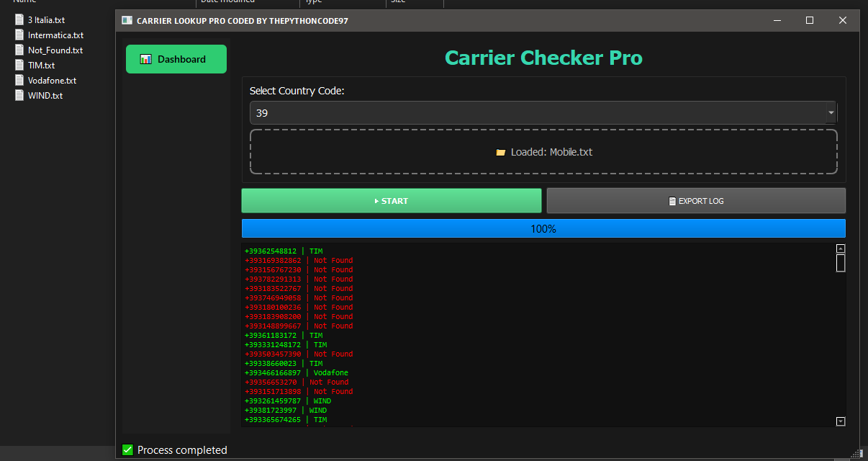Select Not_Found.txt in the file list
This screenshot has width=868, height=461.
click(55, 50)
